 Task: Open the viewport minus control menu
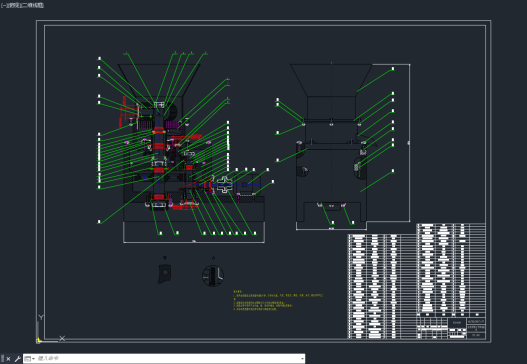pyautogui.click(x=3, y=5)
